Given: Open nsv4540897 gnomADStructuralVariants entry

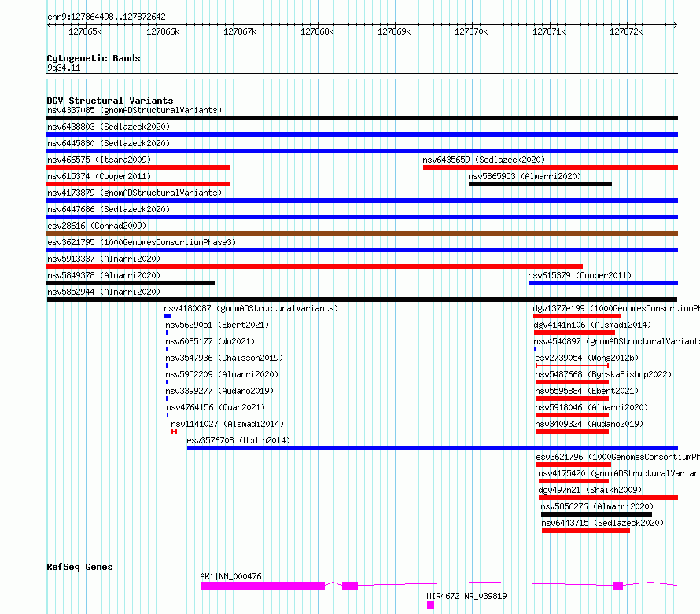Looking at the screenshot, I should (617, 341).
